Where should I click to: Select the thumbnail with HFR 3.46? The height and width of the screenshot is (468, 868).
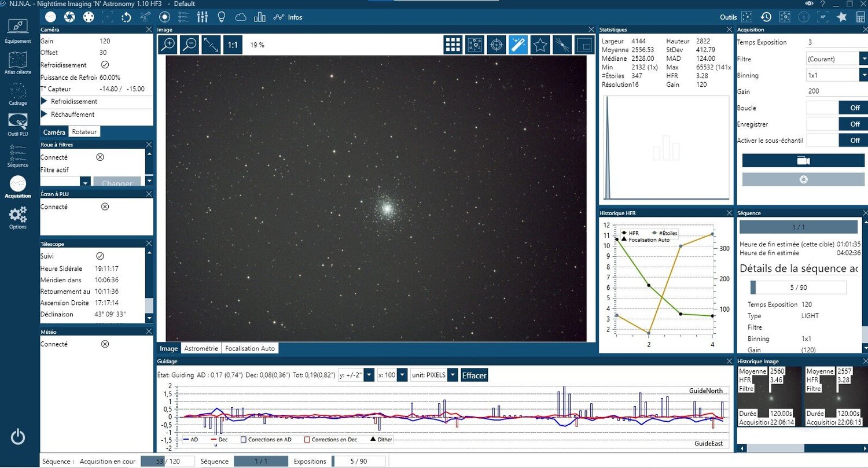pyautogui.click(x=769, y=396)
